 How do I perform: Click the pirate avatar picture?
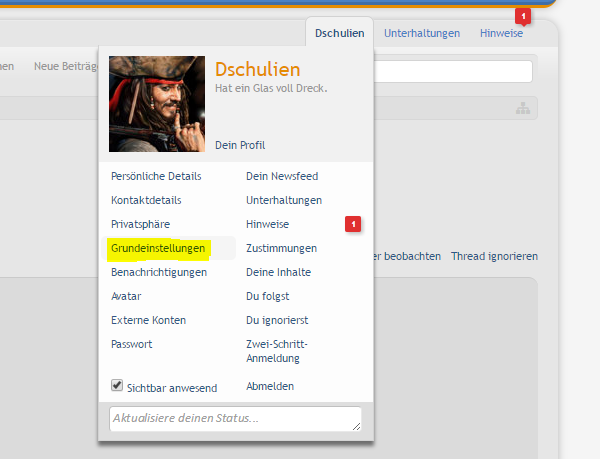click(157, 104)
